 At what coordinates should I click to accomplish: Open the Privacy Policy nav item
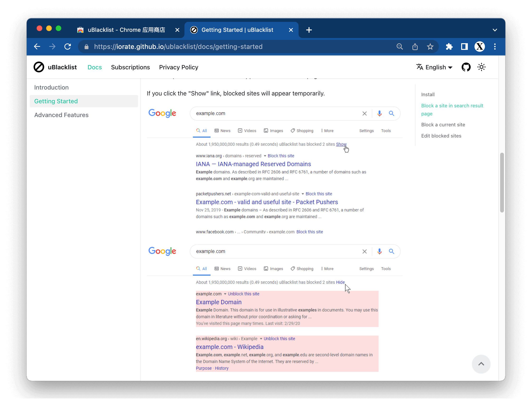click(179, 67)
